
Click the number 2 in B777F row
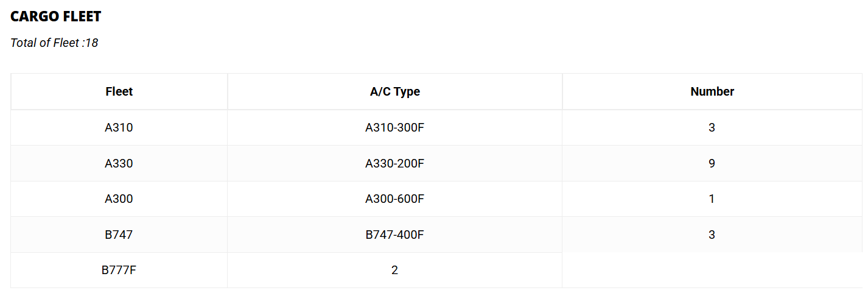coord(394,270)
